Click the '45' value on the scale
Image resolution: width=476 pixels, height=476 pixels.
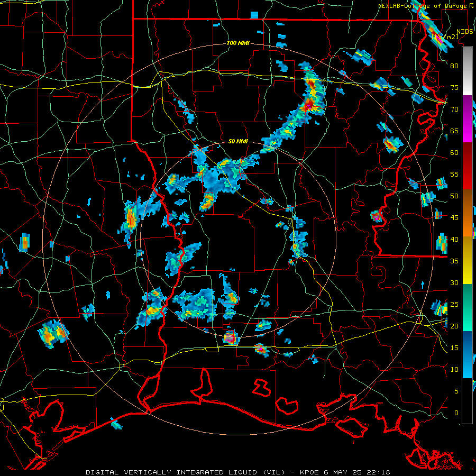point(454,218)
